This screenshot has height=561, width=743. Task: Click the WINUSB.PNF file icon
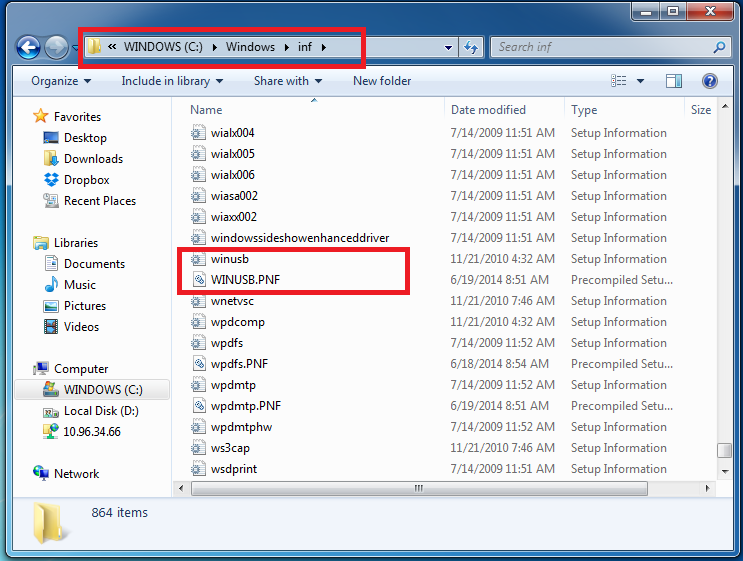[199, 280]
